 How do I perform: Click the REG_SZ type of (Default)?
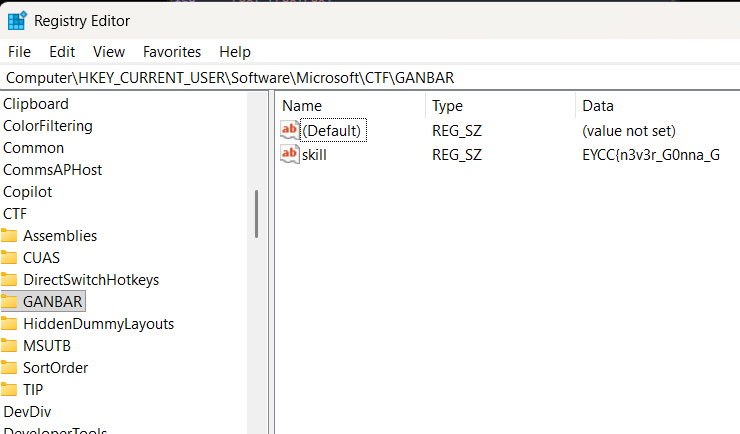tap(457, 131)
